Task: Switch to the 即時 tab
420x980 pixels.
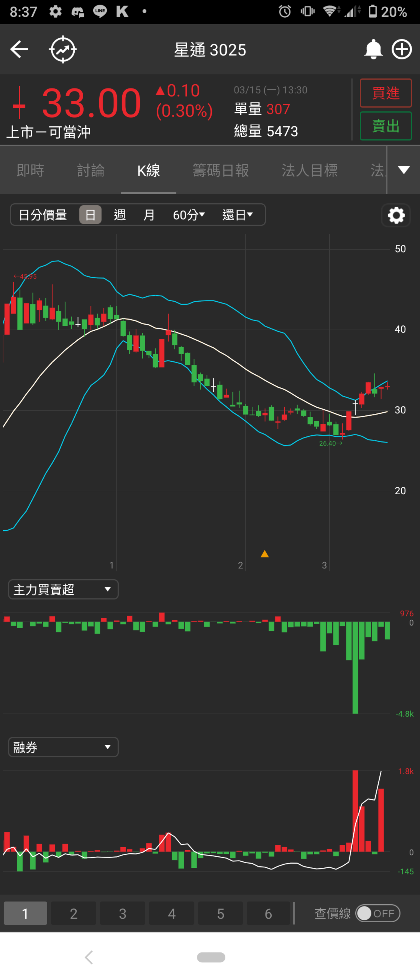Action: click(30, 170)
